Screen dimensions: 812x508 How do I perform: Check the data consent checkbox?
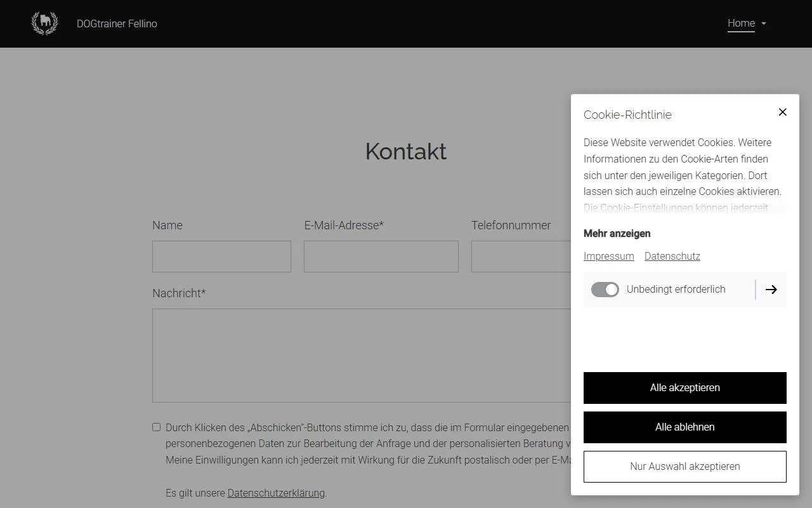click(157, 427)
